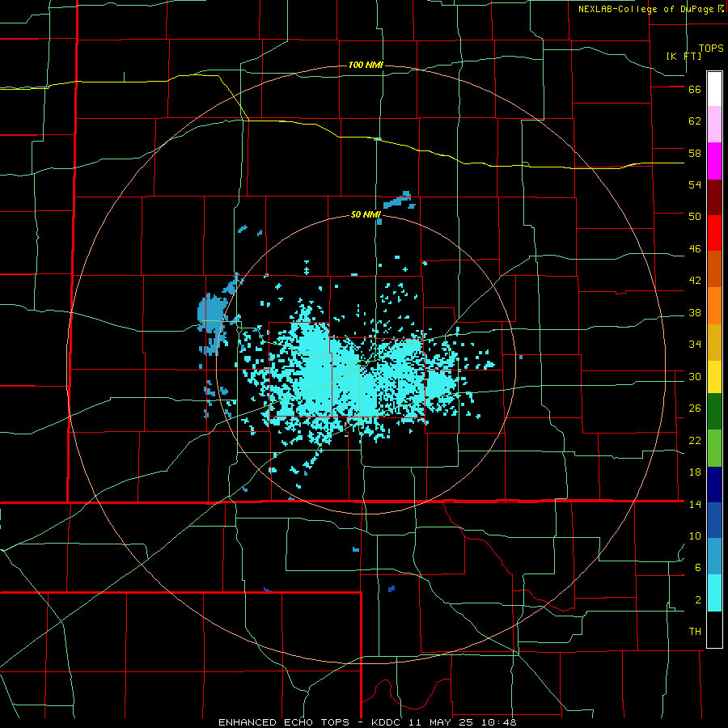The height and width of the screenshot is (728, 728).
Task: Click the 22 legend value
Action: point(695,440)
